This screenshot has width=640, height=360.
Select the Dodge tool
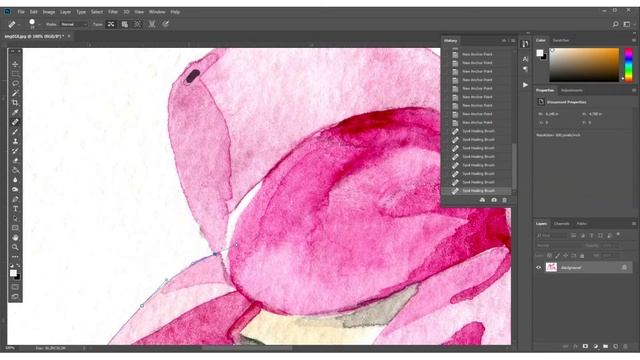(x=15, y=189)
